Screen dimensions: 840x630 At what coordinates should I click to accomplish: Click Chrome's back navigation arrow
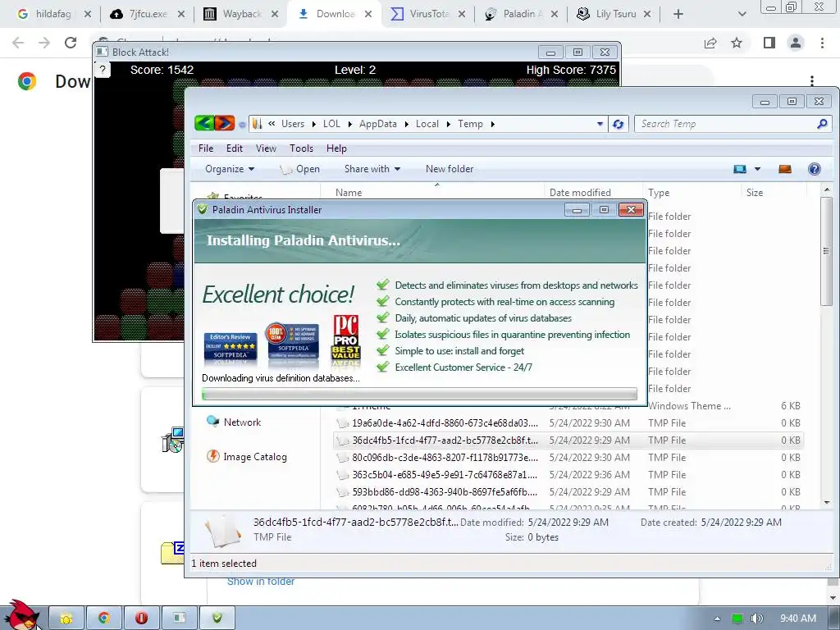[18, 43]
